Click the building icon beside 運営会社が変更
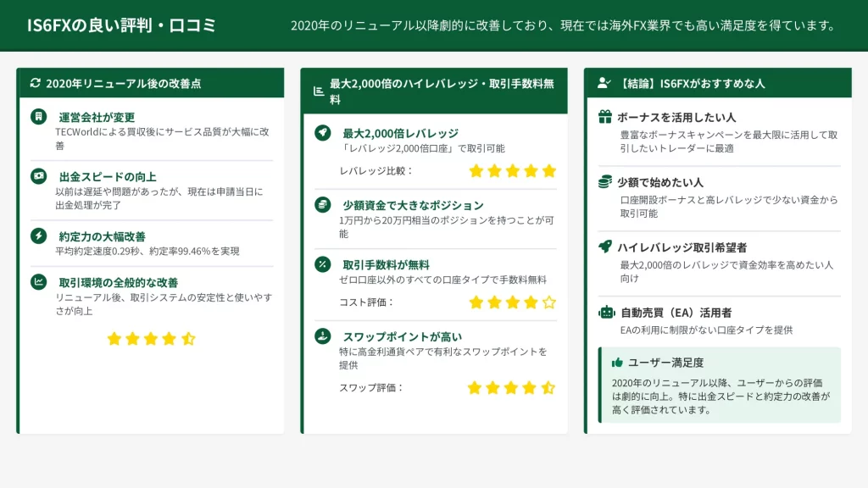This screenshot has height=488, width=868. click(x=38, y=117)
